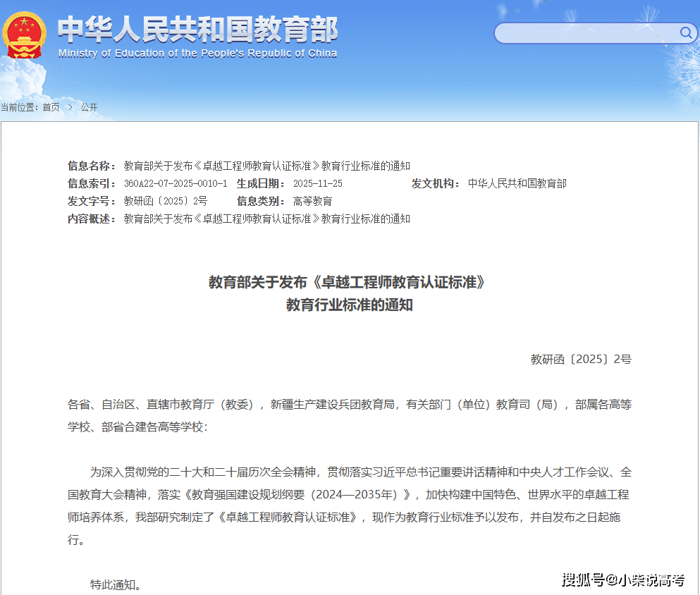Click the search magnifier icon

pyautogui.click(x=686, y=32)
